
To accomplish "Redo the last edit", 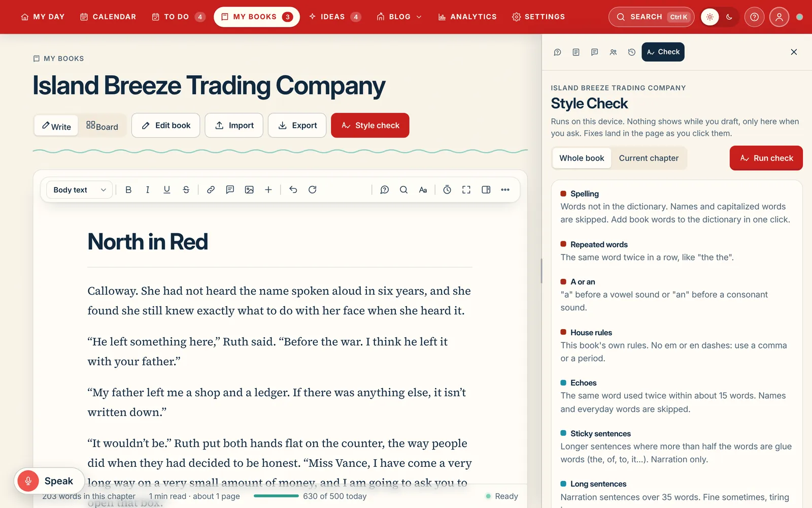I will pos(313,189).
